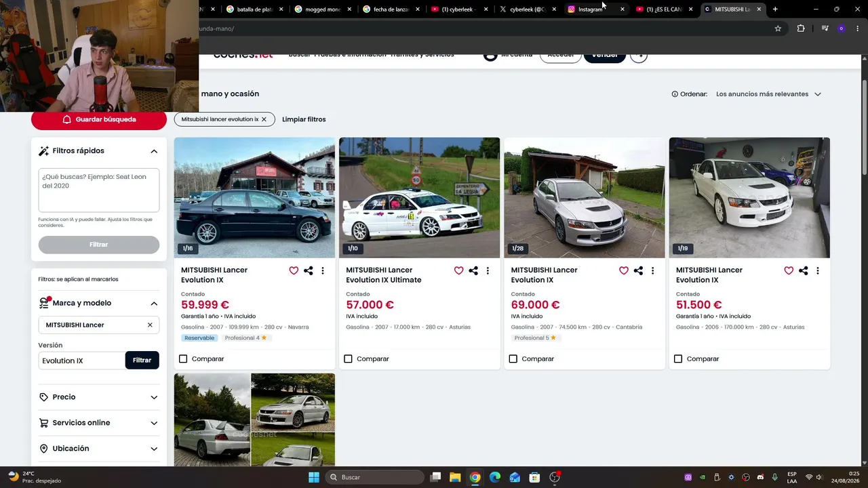Open the white rally Lancer photo

click(420, 198)
